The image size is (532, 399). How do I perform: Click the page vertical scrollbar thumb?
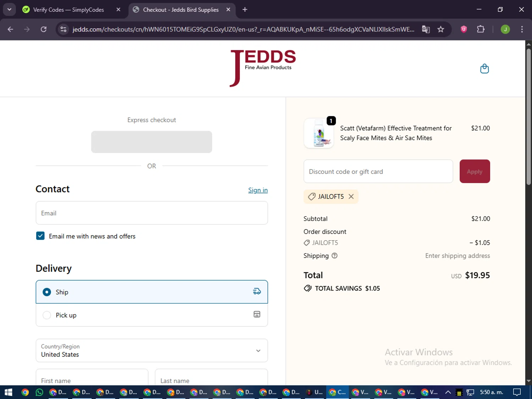(x=528, y=116)
